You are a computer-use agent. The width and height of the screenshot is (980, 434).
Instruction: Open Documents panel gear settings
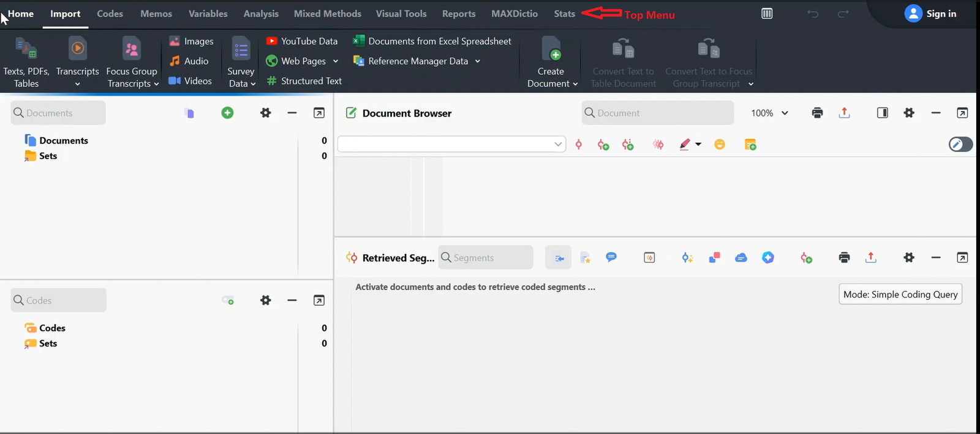coord(265,113)
